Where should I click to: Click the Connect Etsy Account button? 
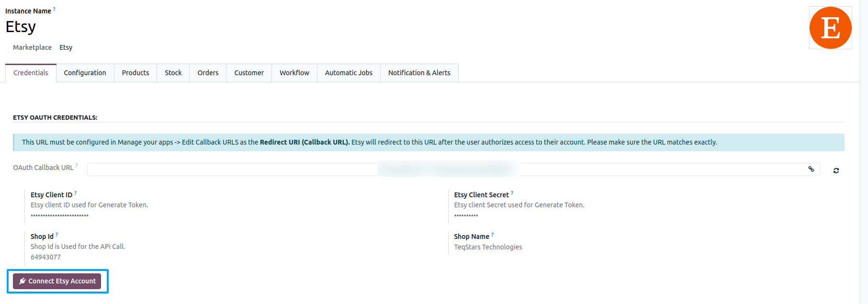pyautogui.click(x=57, y=281)
